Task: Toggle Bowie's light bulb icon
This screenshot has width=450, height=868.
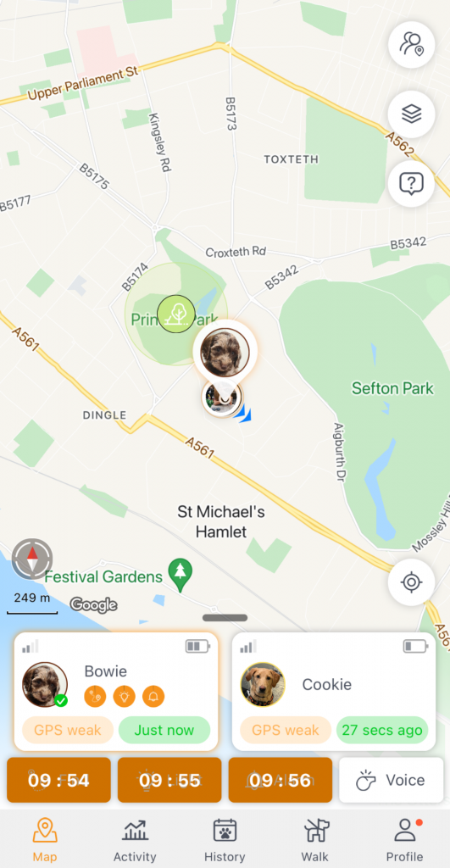Action: (124, 697)
